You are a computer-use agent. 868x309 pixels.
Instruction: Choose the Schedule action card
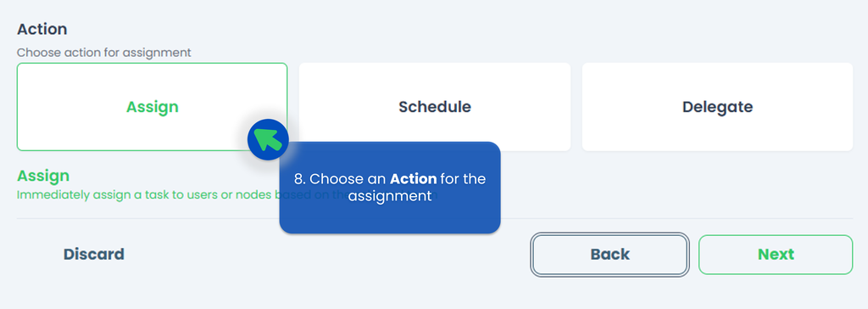(435, 106)
